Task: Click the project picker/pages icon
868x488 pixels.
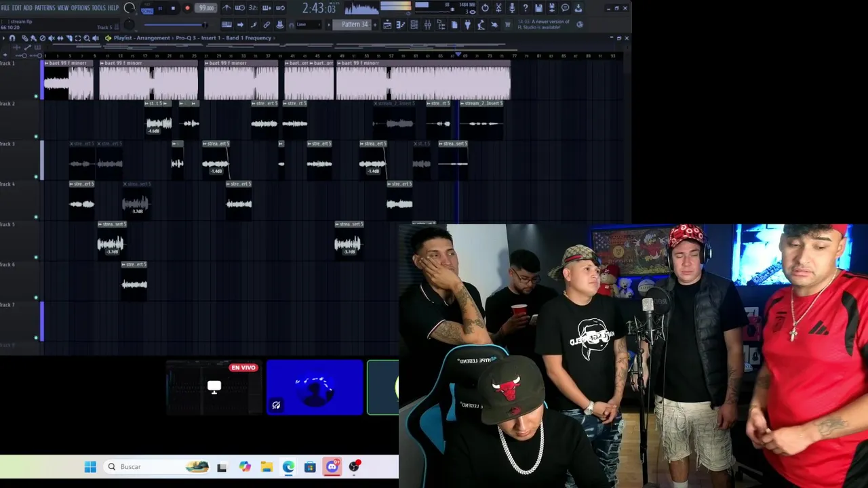Action: [454, 25]
